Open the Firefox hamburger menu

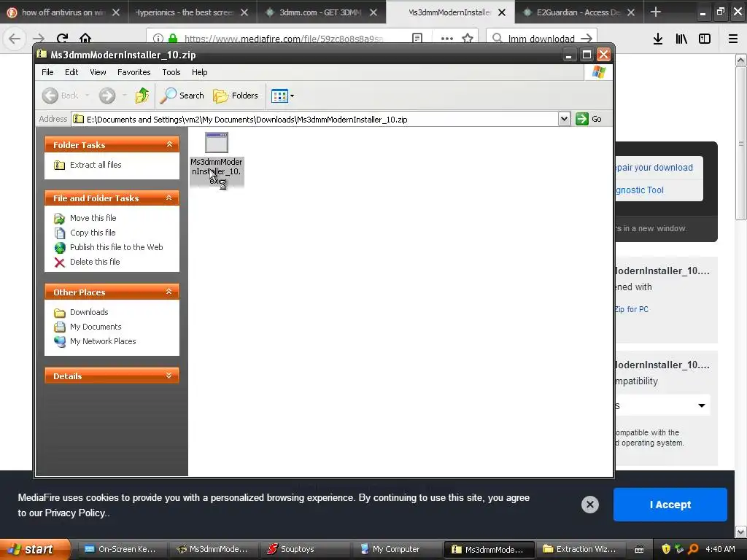[x=733, y=39]
